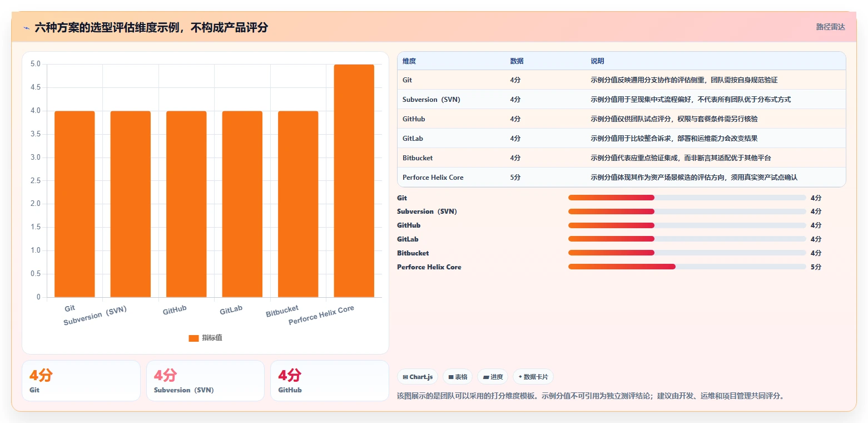Click the 说明 column header

point(597,61)
